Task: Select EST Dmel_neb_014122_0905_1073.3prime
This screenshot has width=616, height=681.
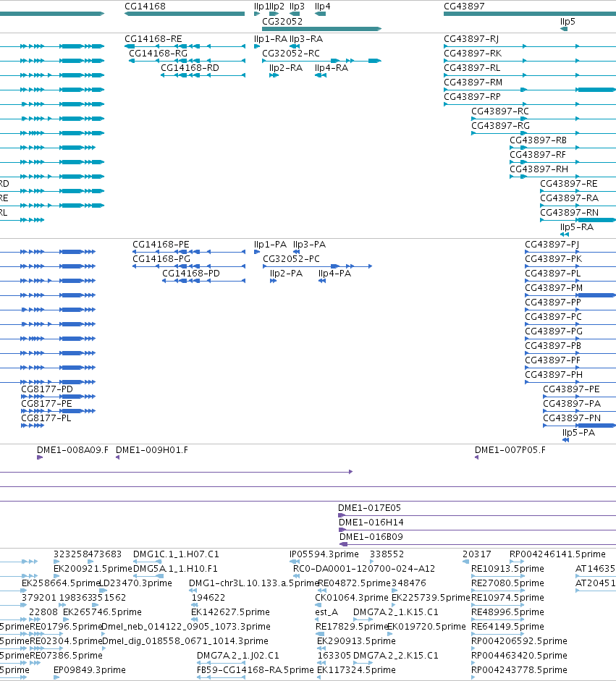Action: click(x=185, y=626)
